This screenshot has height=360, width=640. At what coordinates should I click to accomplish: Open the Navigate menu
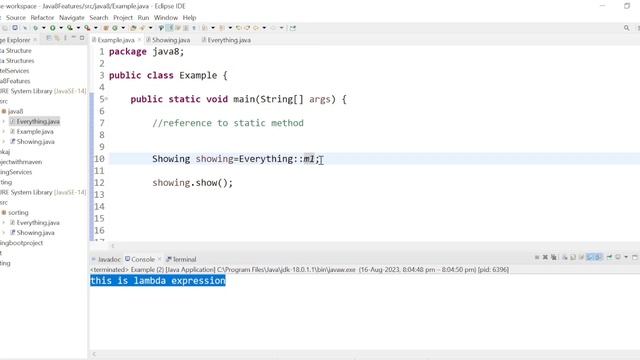(71, 18)
